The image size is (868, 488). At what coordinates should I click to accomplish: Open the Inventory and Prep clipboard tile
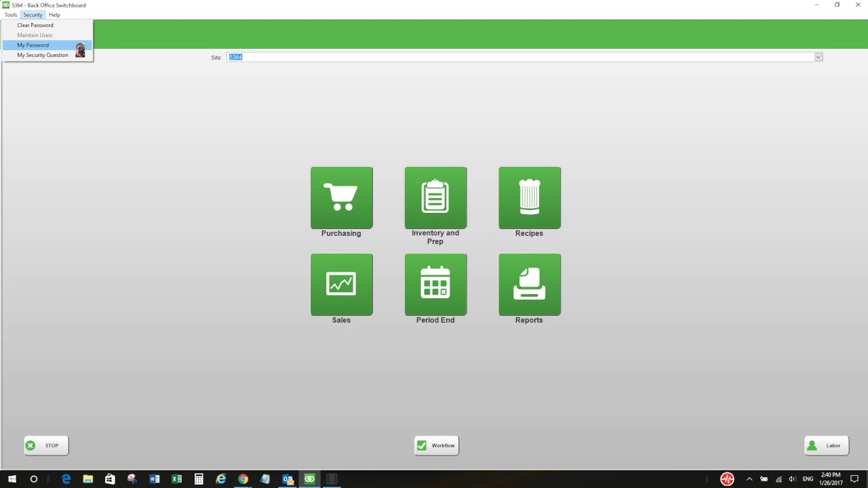tap(435, 197)
